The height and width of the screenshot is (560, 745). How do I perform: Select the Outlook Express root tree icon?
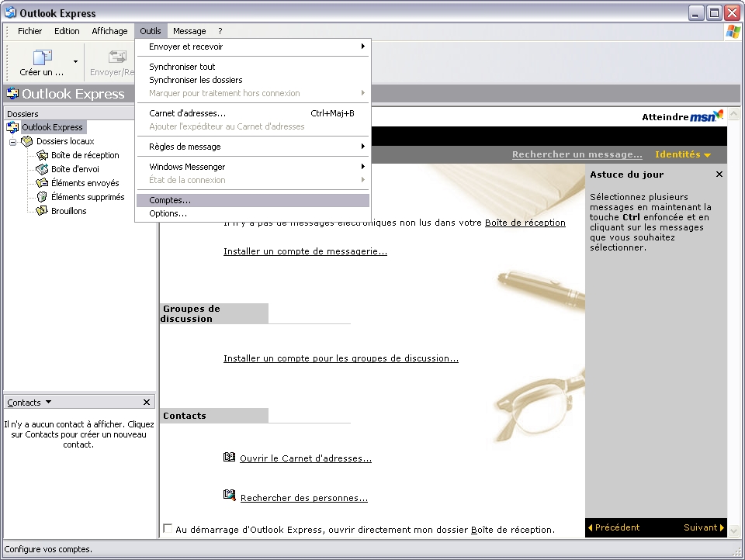13,127
